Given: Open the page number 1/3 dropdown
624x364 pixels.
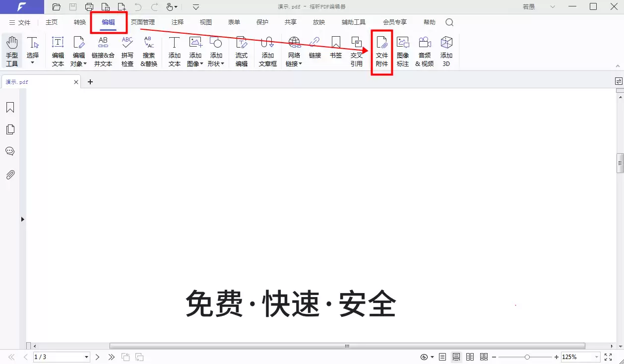Looking at the screenshot, I should pyautogui.click(x=86, y=357).
